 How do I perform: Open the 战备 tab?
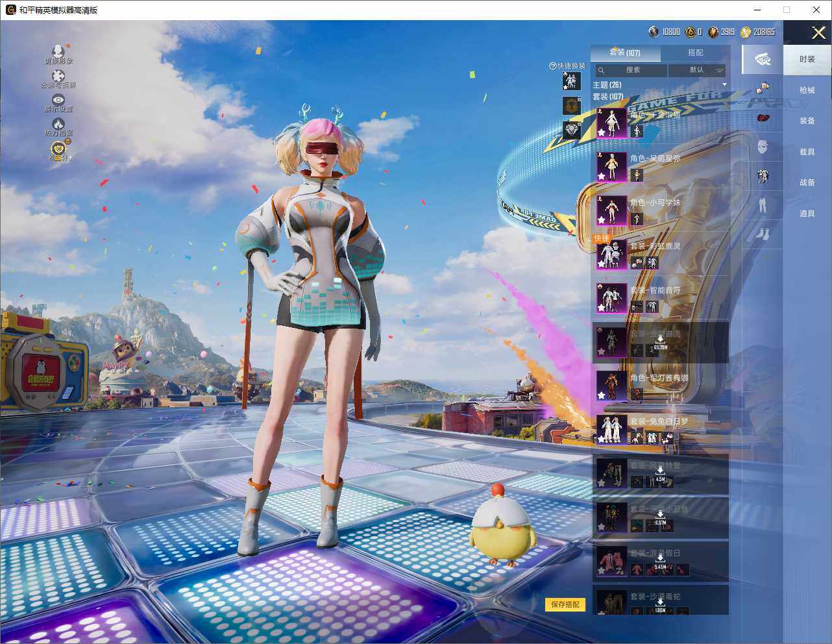807,182
